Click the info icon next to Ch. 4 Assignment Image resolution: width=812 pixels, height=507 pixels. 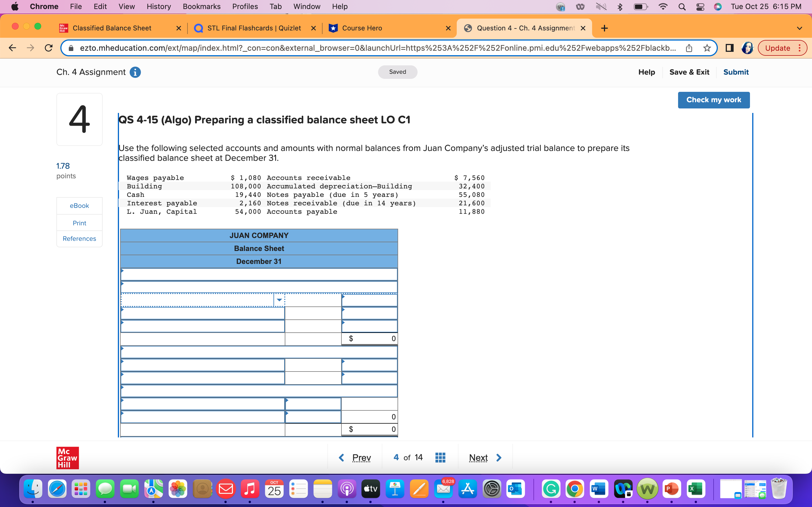tap(135, 72)
